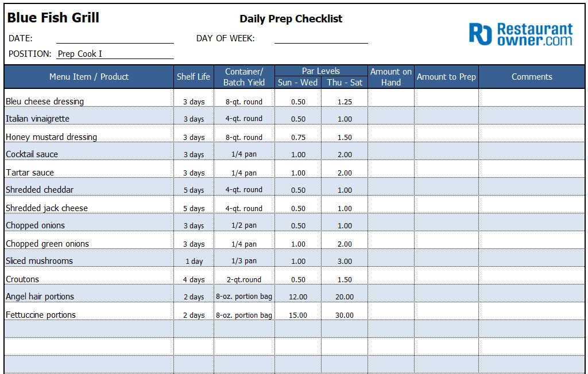Screen dimensions: 588x374
Task: Select Fettuccine 8-oz. portion bag container
Action: (244, 311)
